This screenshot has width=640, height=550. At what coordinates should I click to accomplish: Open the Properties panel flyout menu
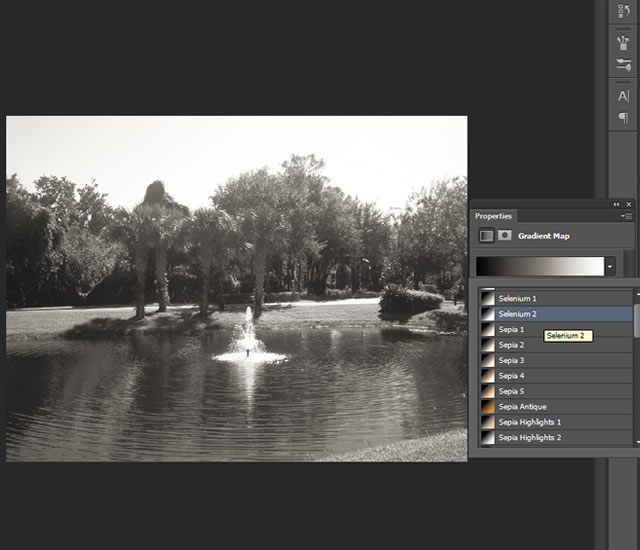pos(626,216)
